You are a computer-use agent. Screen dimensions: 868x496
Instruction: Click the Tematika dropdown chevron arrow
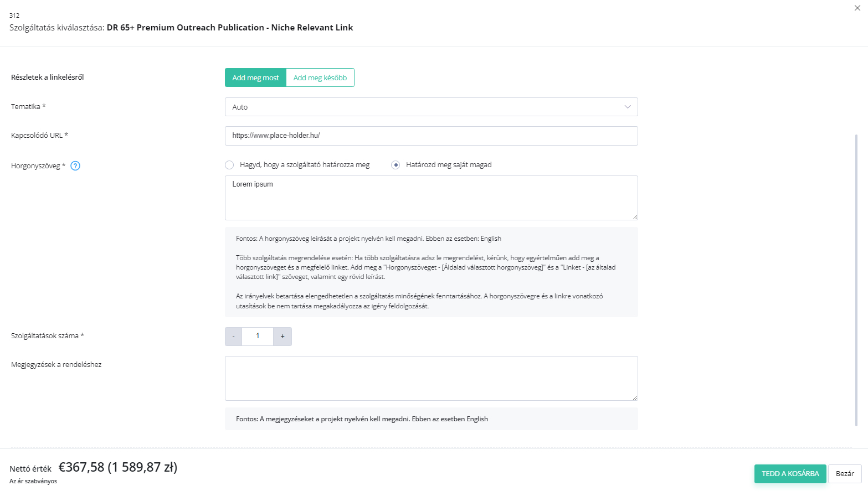[628, 107]
